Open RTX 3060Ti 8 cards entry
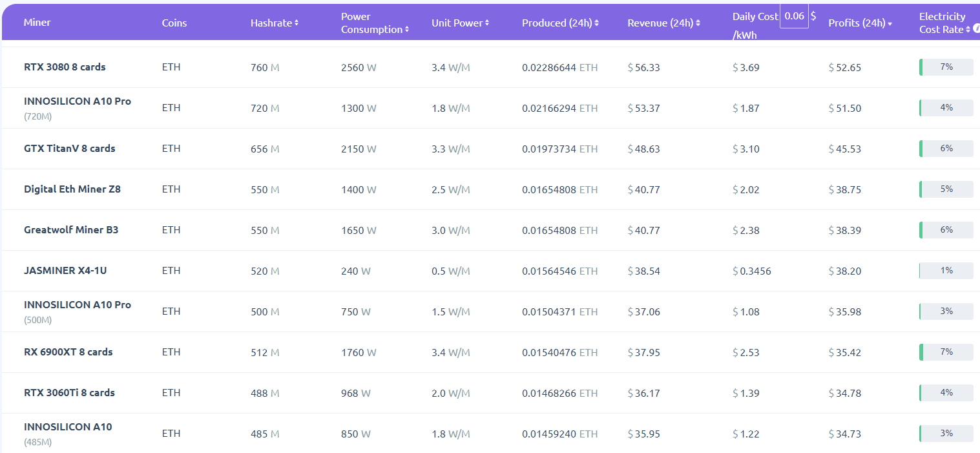 tap(69, 393)
